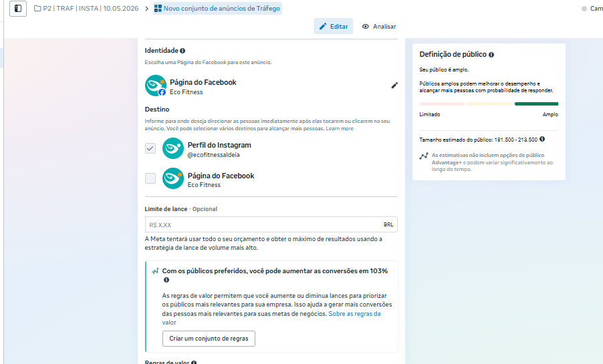Open the Identidade info tooltip icon
Viewport: 603px width, 364px height.
click(183, 51)
